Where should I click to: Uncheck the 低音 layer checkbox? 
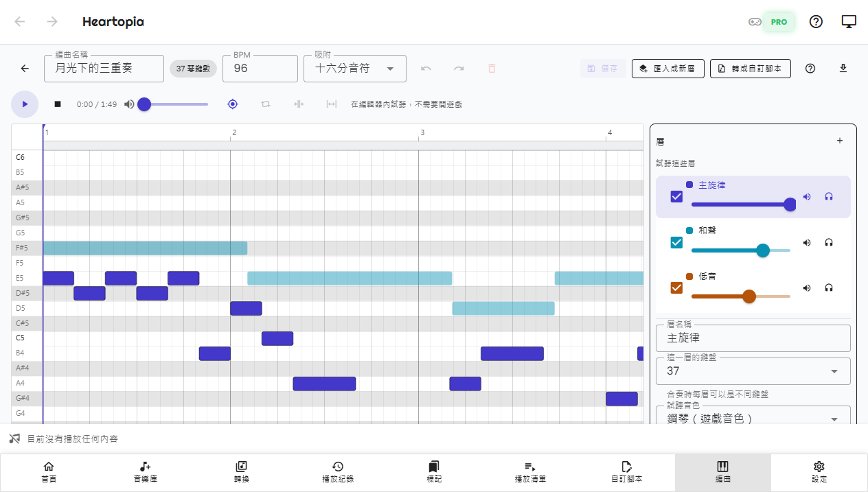pos(676,288)
